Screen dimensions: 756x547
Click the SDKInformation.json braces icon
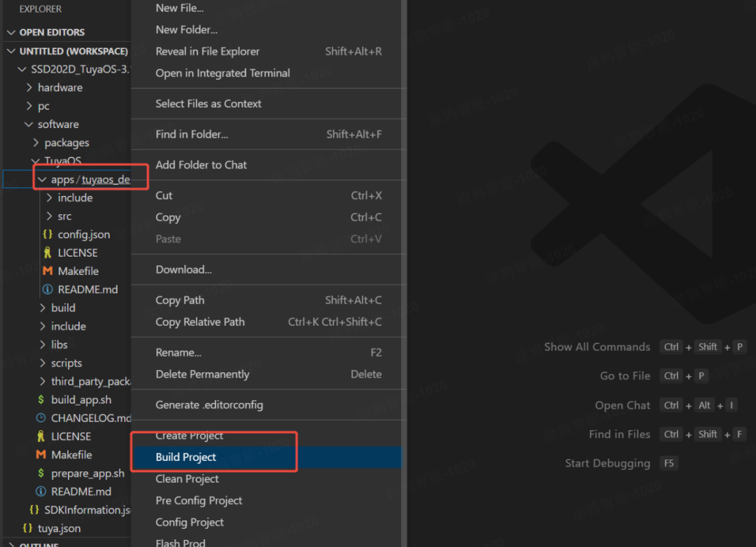(34, 509)
